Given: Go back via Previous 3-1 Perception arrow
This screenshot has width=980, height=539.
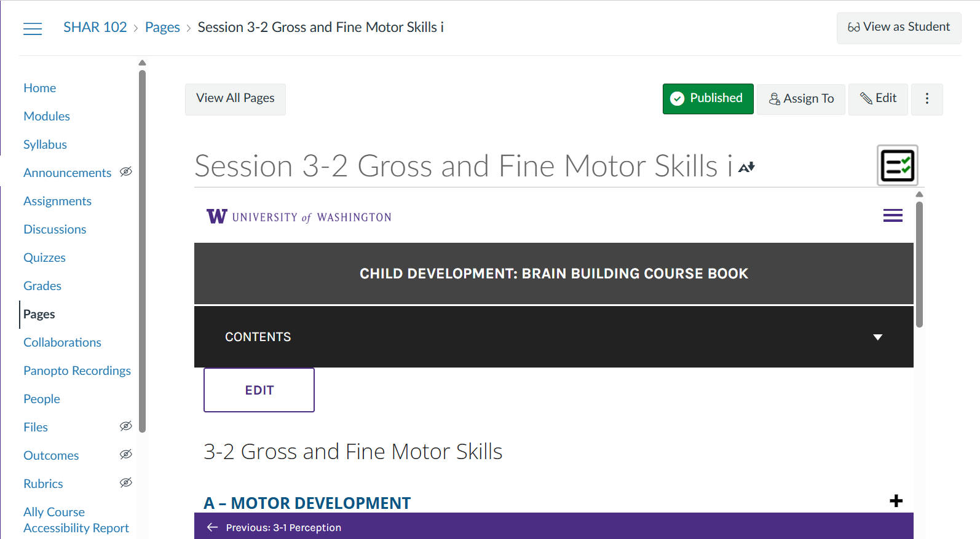Looking at the screenshot, I should pyautogui.click(x=213, y=527).
